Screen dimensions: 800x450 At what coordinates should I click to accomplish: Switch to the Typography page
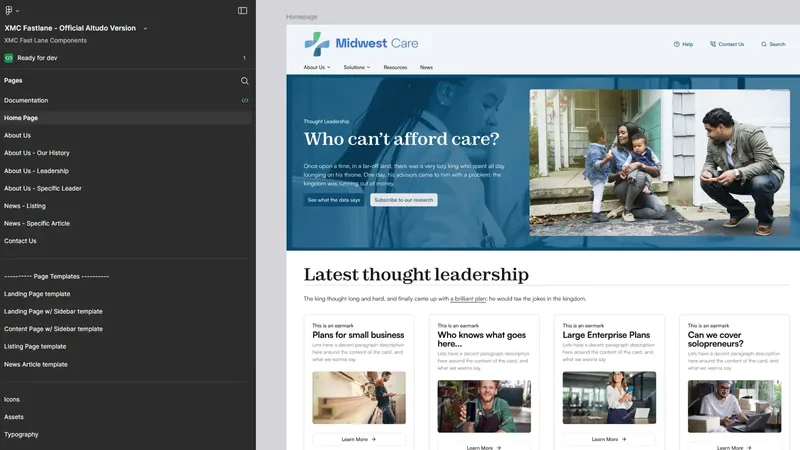tap(21, 434)
